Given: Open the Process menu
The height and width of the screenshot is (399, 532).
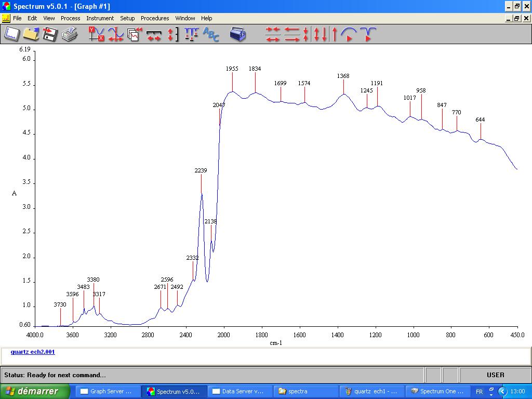Looking at the screenshot, I should point(70,18).
